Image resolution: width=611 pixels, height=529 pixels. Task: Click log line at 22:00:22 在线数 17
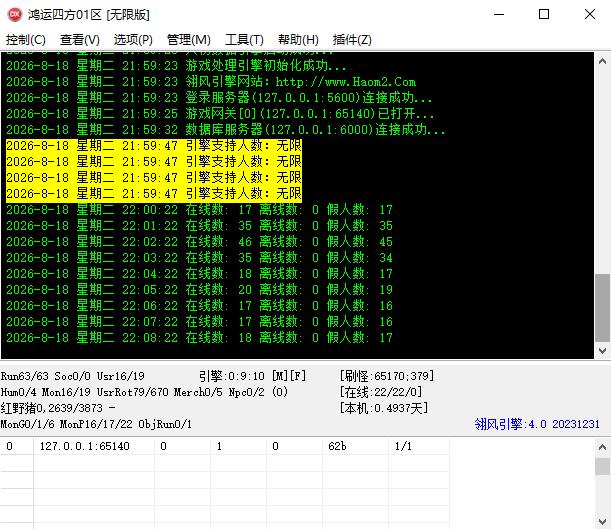tap(200, 210)
